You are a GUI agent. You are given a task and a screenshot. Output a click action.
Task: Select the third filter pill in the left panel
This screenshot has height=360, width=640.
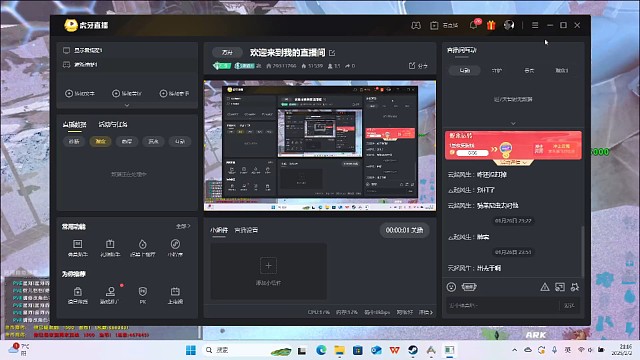point(127,141)
